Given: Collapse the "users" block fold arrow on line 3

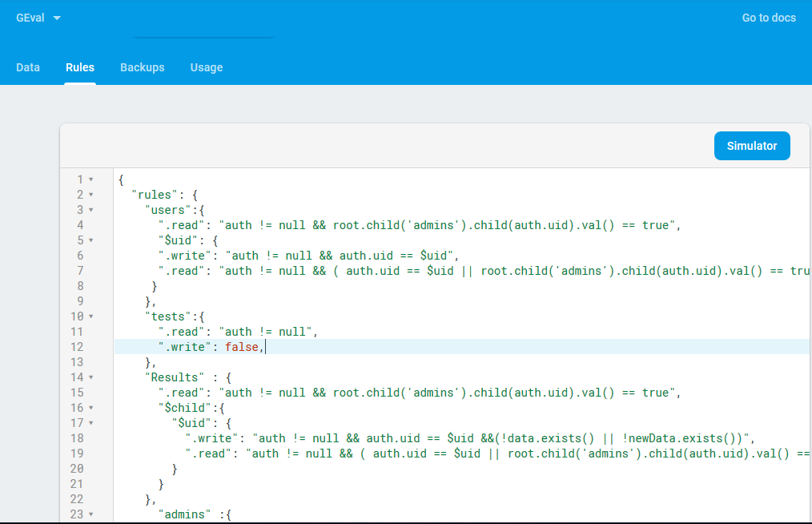Looking at the screenshot, I should (91, 210).
